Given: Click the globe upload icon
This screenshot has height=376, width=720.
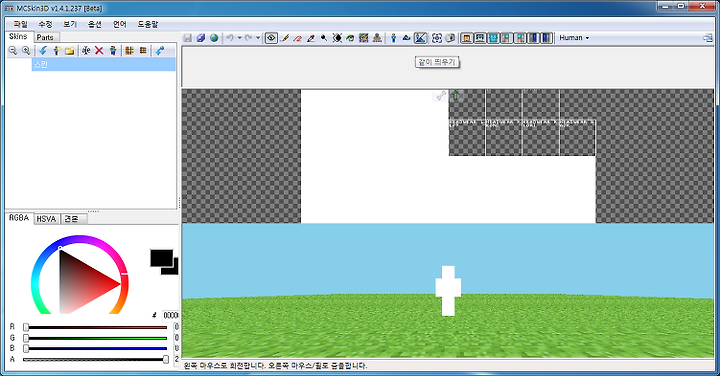Looking at the screenshot, I should pos(214,38).
